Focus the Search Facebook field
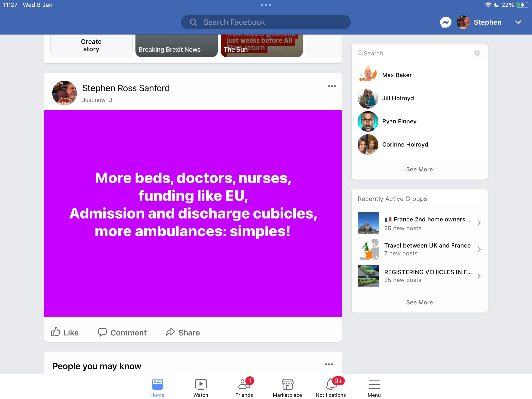 tap(266, 22)
